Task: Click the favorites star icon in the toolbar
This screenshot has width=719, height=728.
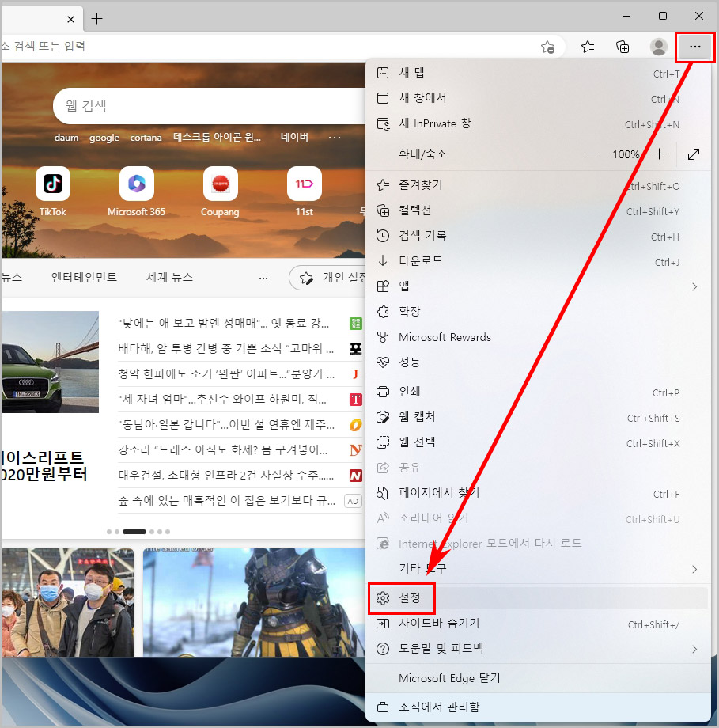Action: pos(588,47)
